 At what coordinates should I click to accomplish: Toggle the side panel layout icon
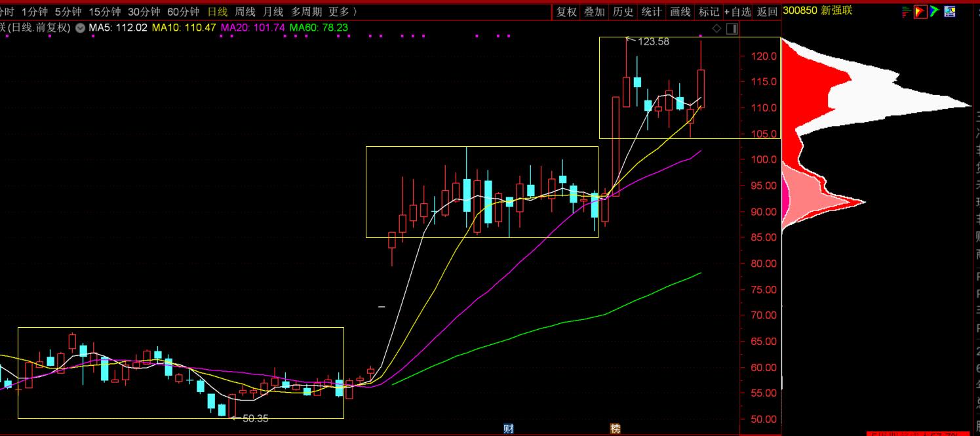coord(732,28)
